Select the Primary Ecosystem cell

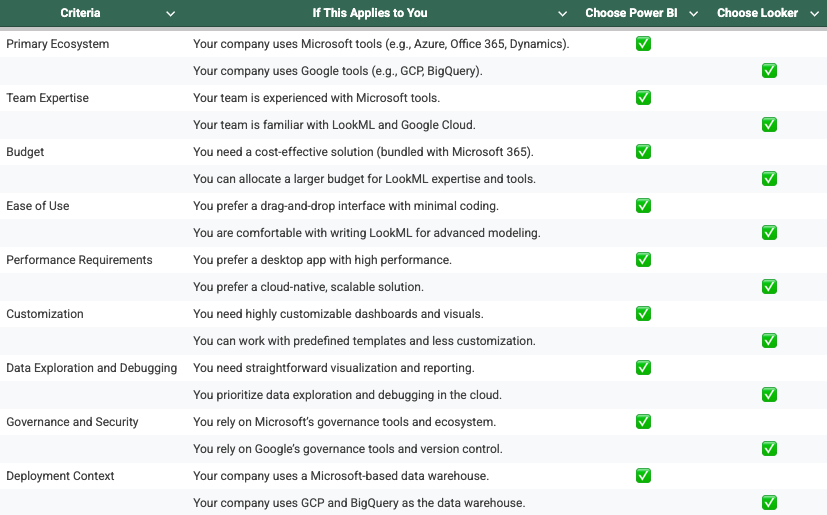point(57,44)
